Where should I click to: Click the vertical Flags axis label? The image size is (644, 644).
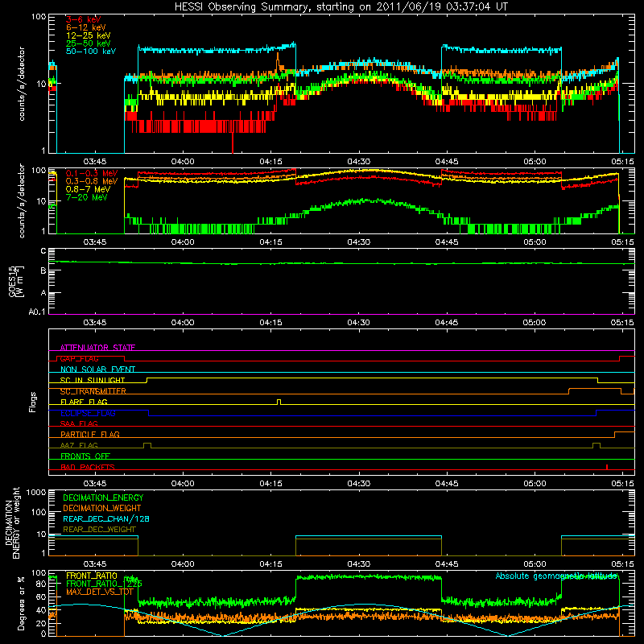point(33,402)
